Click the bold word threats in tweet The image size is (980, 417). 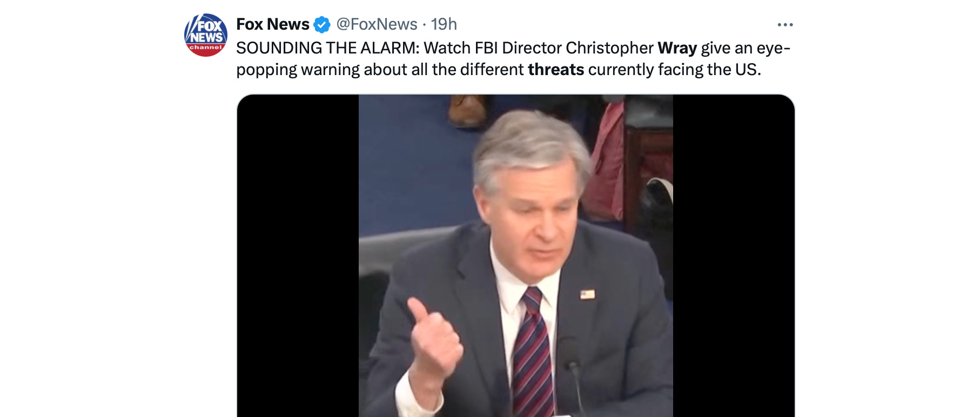[556, 70]
